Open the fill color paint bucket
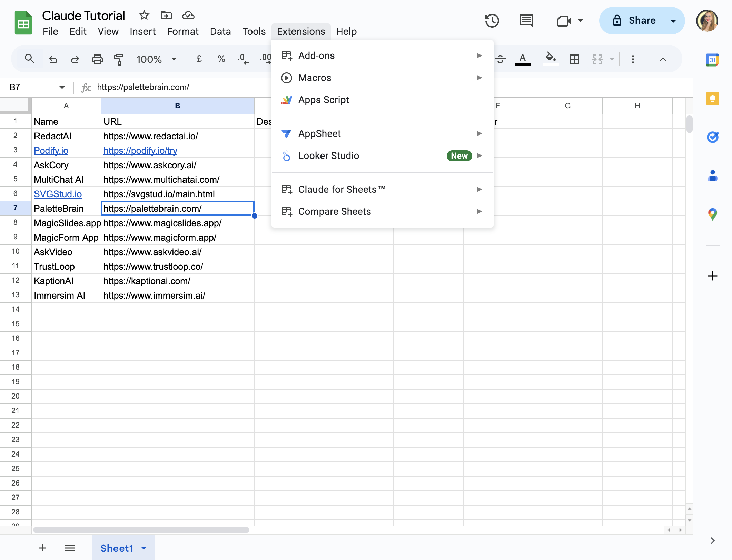 tap(551, 59)
